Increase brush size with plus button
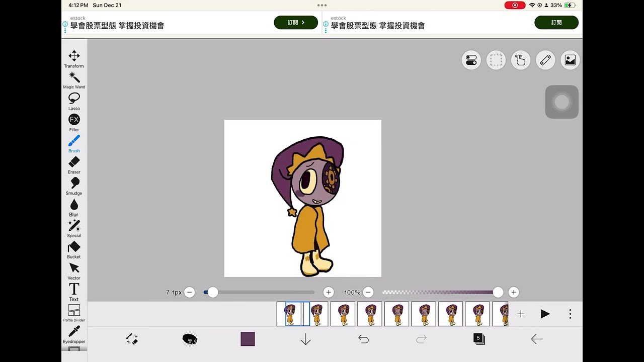 (x=329, y=292)
